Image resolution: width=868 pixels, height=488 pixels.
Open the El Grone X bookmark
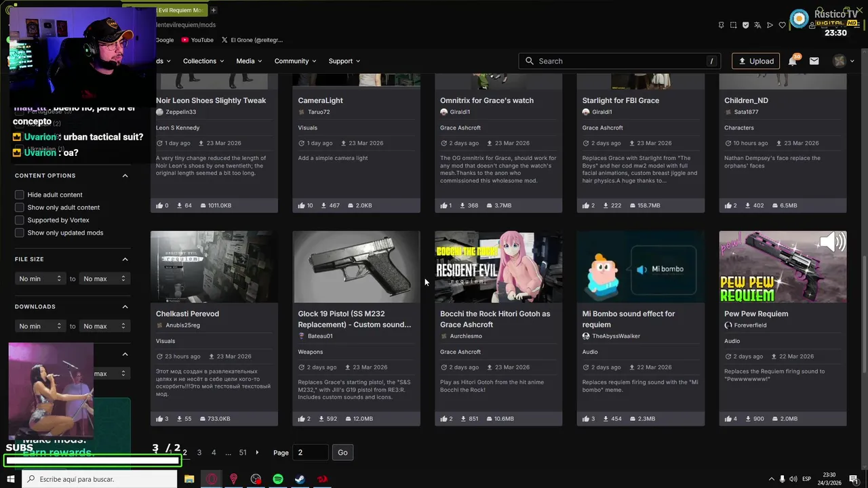pyautogui.click(x=252, y=40)
